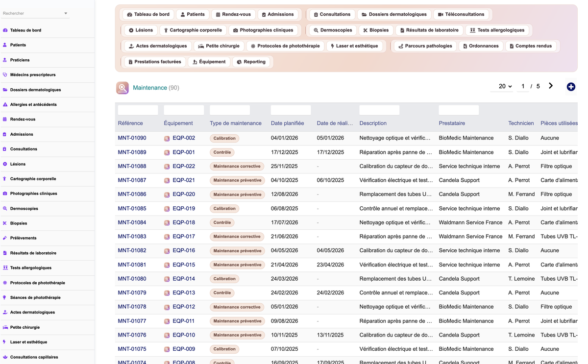Open the Rechercher dropdown in the sidebar

pos(35,13)
